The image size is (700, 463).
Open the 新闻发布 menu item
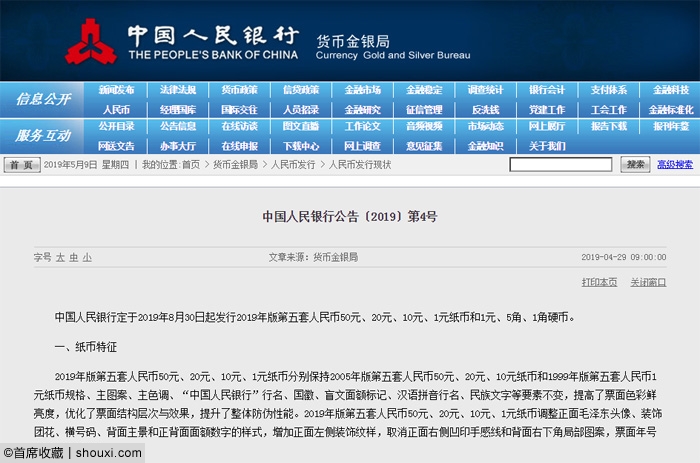[116, 90]
